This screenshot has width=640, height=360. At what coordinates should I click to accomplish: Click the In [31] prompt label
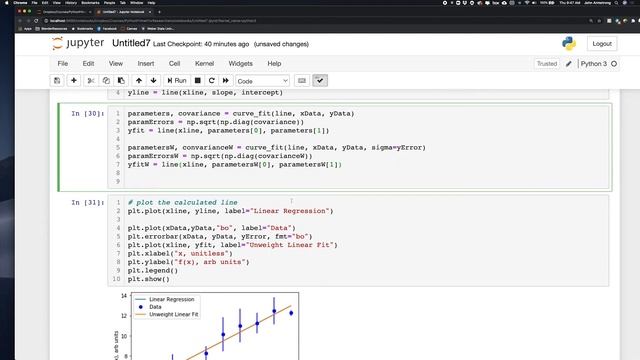pyautogui.click(x=87, y=202)
